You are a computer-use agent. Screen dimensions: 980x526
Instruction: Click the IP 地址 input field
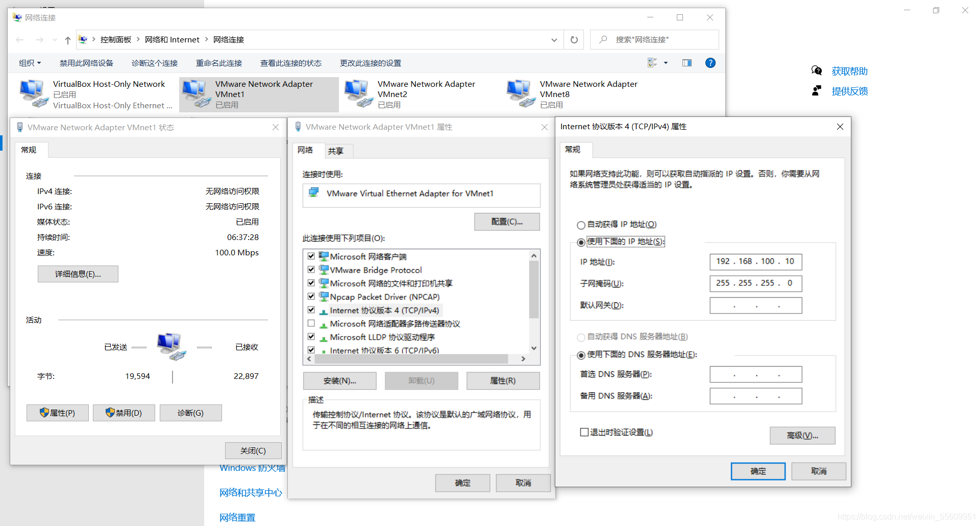(x=755, y=261)
